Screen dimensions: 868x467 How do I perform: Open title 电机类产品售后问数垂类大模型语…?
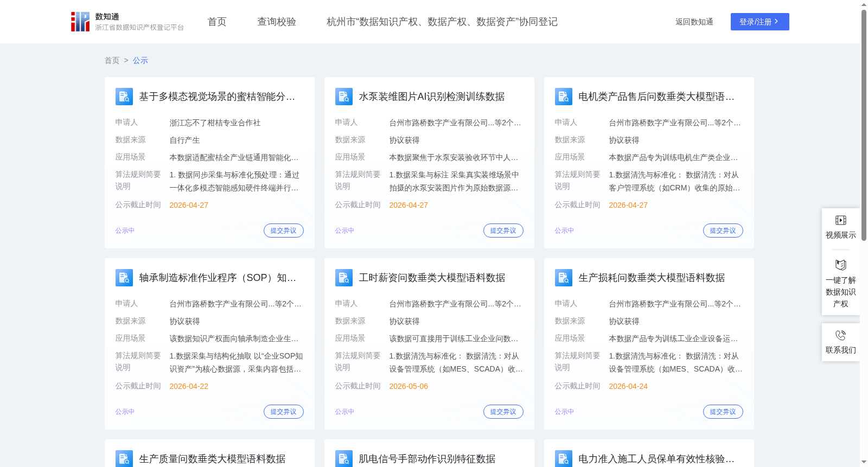(656, 97)
